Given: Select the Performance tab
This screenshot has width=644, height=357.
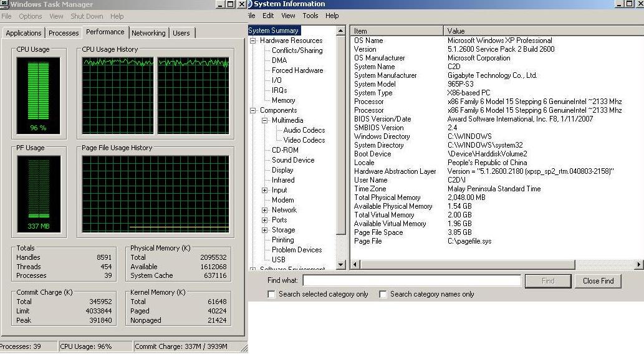Looking at the screenshot, I should [x=105, y=32].
